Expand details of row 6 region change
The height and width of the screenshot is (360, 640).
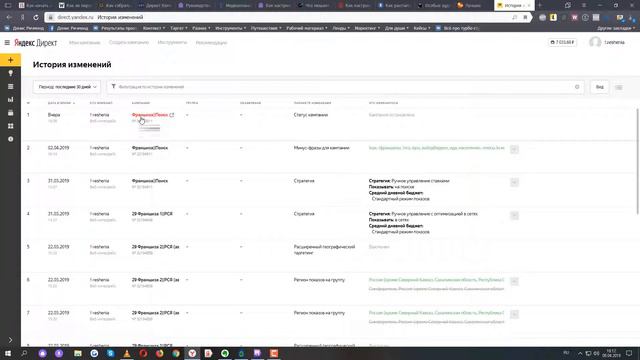514,282
